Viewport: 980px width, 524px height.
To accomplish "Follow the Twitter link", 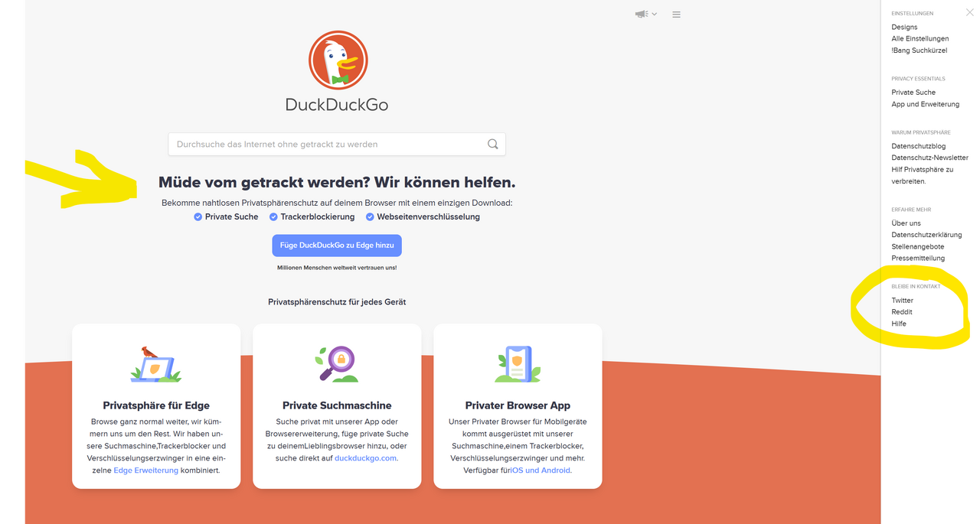I will tap(903, 301).
